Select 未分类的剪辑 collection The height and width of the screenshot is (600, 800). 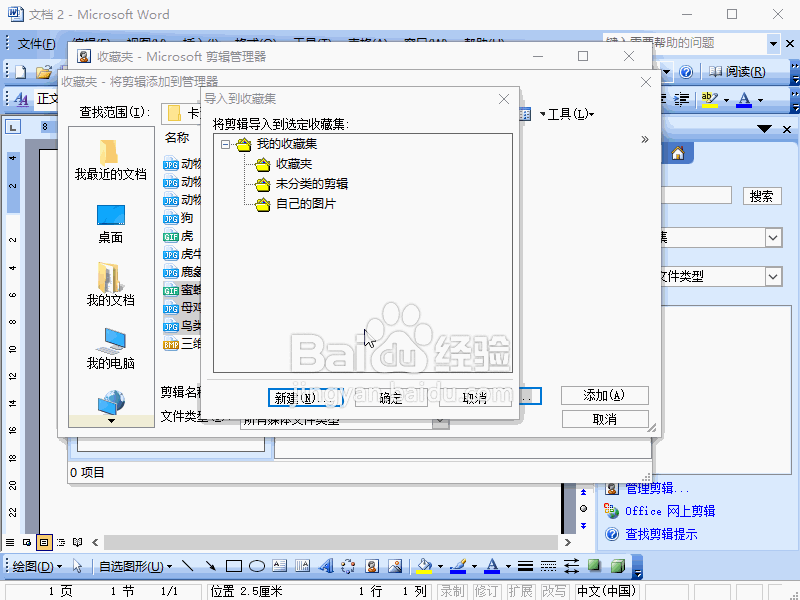(x=312, y=184)
